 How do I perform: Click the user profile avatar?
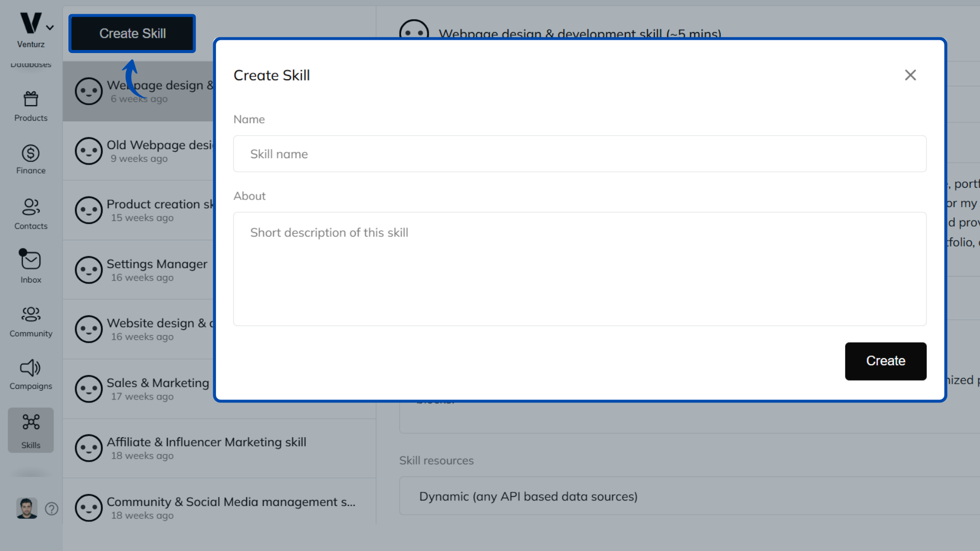[x=27, y=508]
